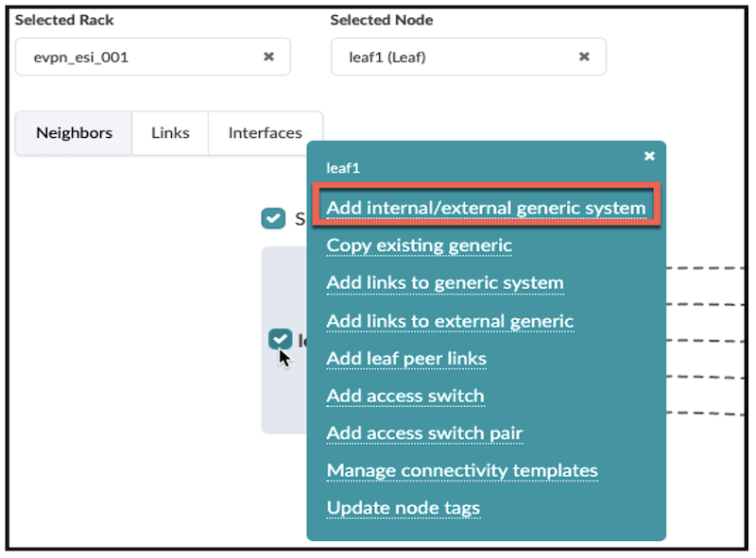Viewport: 756px width, 558px height.
Task: Open the Selected Node dropdown field
Action: [454, 57]
